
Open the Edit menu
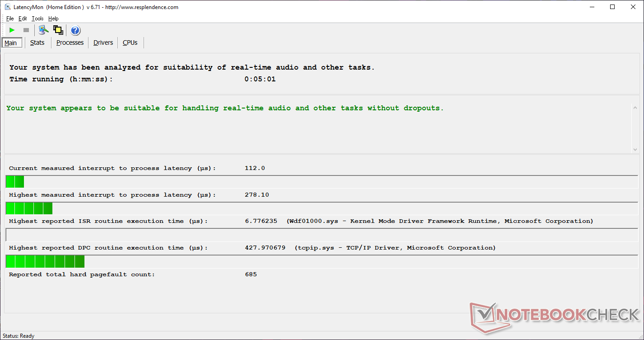click(x=23, y=19)
